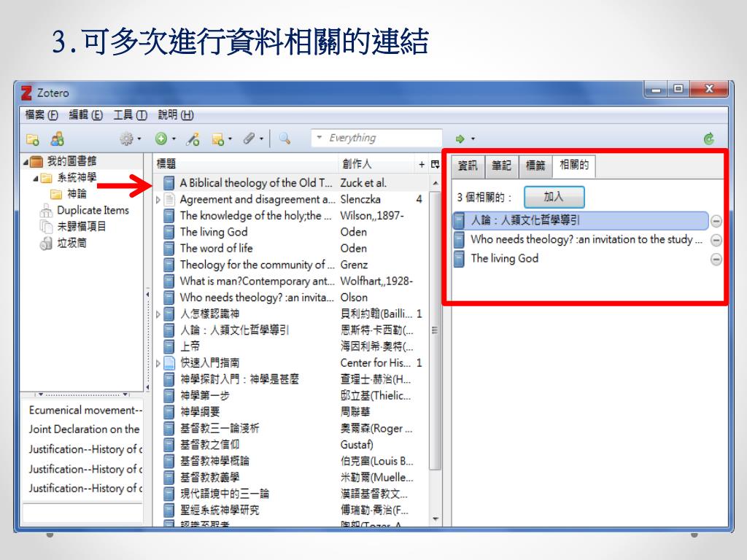Open the New Note dropdown arrow
Screen dimensions: 747x560
pos(230,139)
